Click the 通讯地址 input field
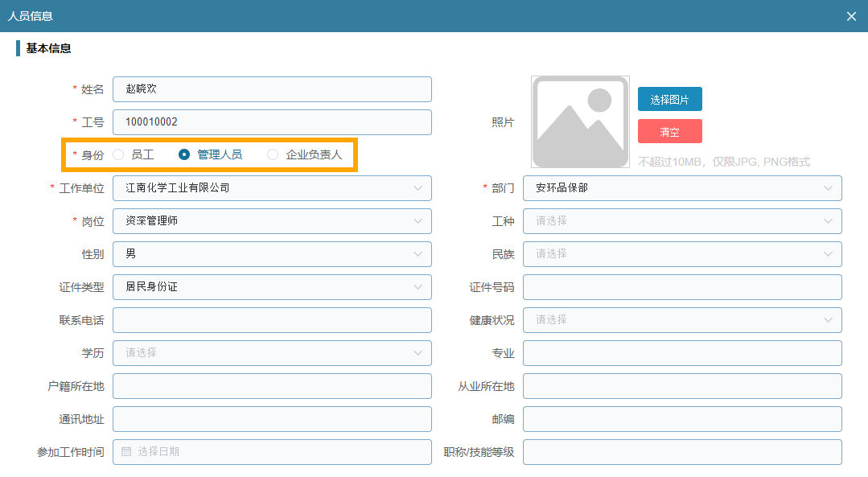Viewport: 868px width, 477px height. 272,419
